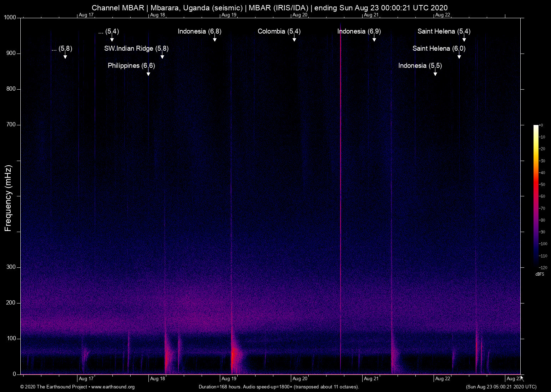The width and height of the screenshot is (551, 392).
Task: Click the dBFS label under the colorbar
Action: pos(540,274)
